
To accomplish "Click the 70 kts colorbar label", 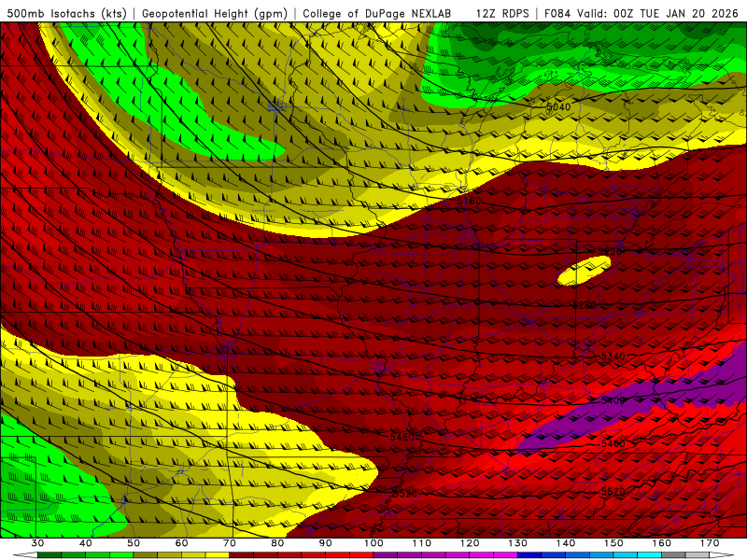I will [x=230, y=543].
